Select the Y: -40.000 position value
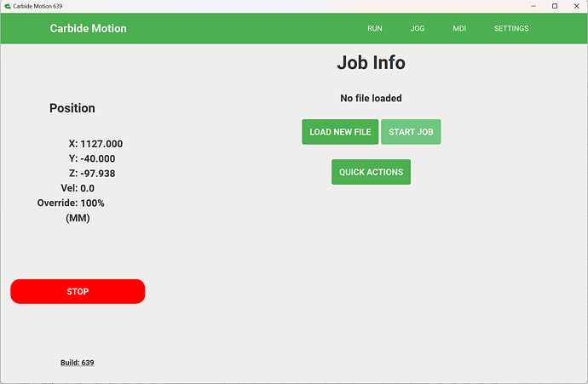 [92, 158]
